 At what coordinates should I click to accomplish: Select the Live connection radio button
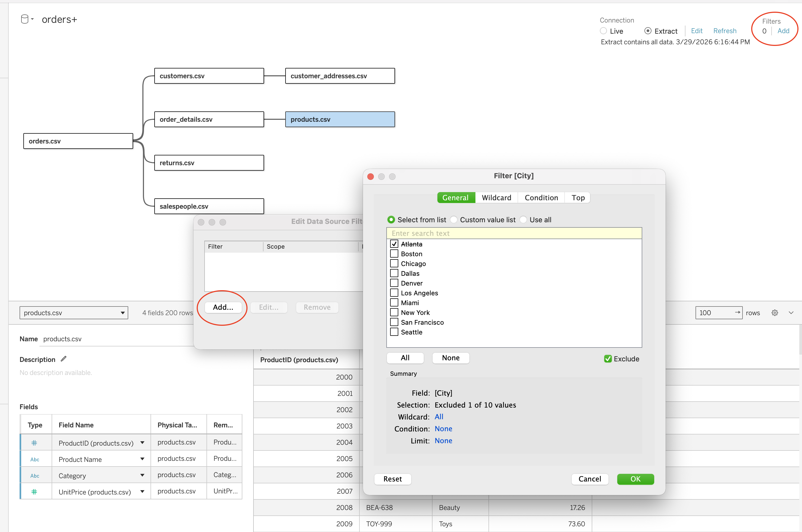click(x=603, y=31)
